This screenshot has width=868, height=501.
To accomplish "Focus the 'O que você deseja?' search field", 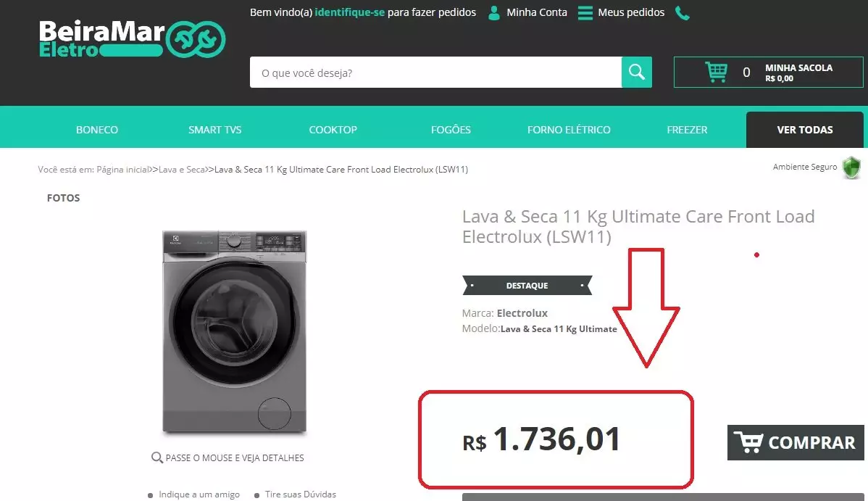I will click(x=435, y=72).
